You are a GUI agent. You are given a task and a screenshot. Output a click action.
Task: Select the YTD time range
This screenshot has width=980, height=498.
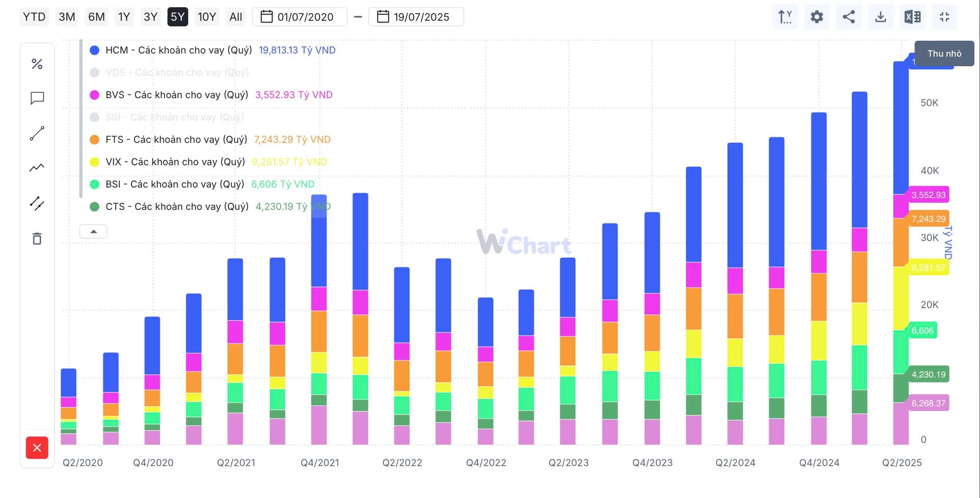(34, 17)
